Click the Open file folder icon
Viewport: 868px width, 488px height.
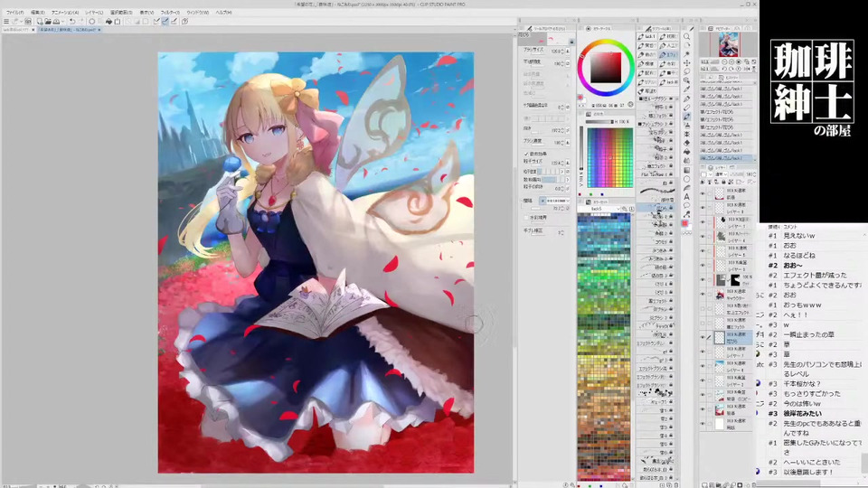[x=48, y=21]
